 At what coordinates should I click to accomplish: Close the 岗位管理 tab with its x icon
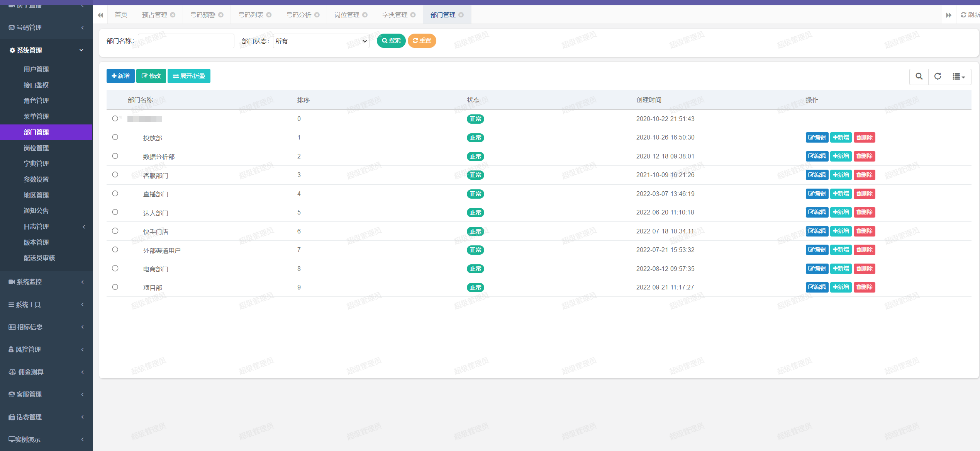(x=365, y=15)
